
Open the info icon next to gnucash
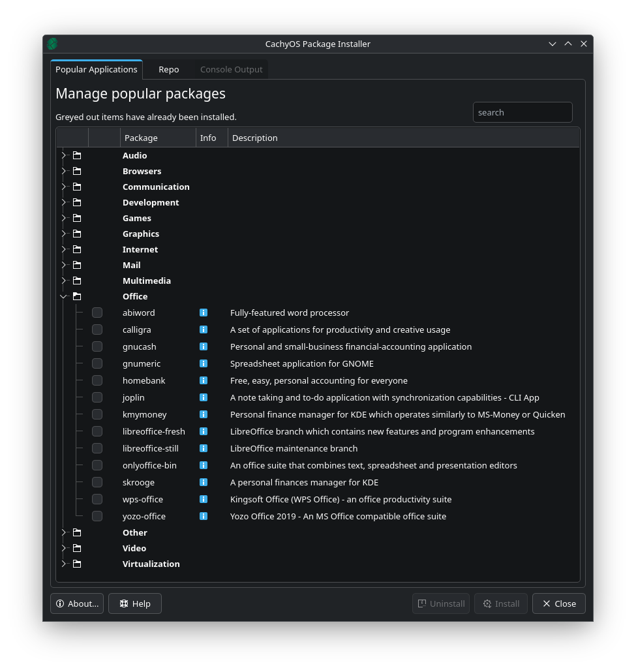point(204,346)
